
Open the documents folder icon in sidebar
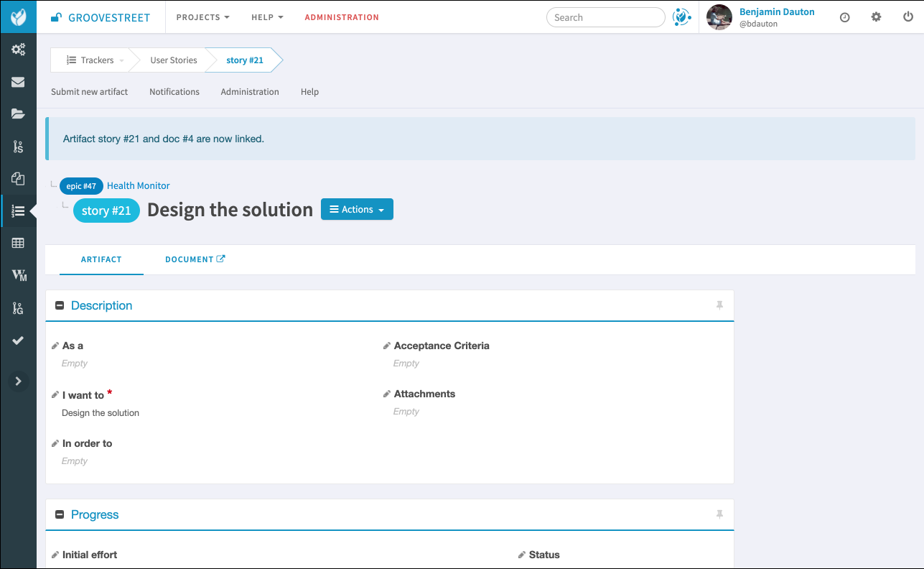tap(18, 114)
